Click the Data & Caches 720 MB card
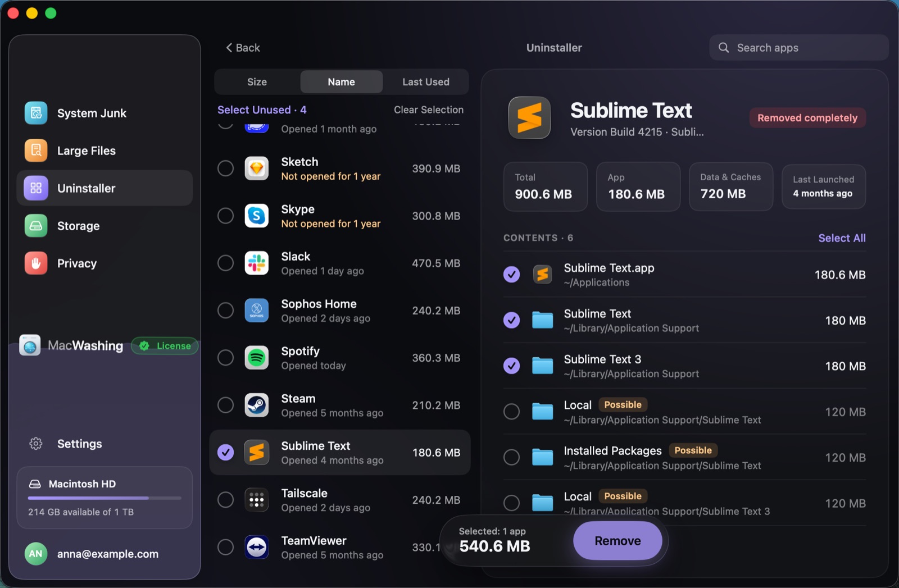899x588 pixels. 731,187
